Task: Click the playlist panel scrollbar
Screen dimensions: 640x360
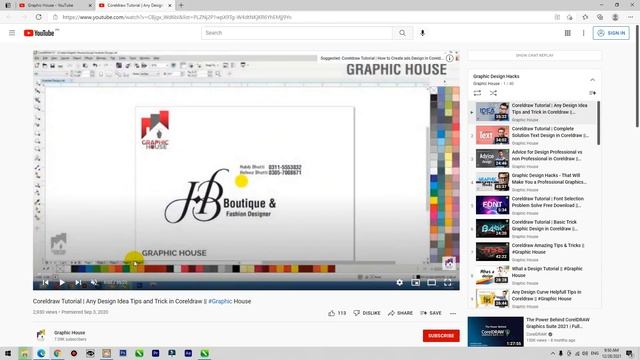Action: tap(598, 122)
